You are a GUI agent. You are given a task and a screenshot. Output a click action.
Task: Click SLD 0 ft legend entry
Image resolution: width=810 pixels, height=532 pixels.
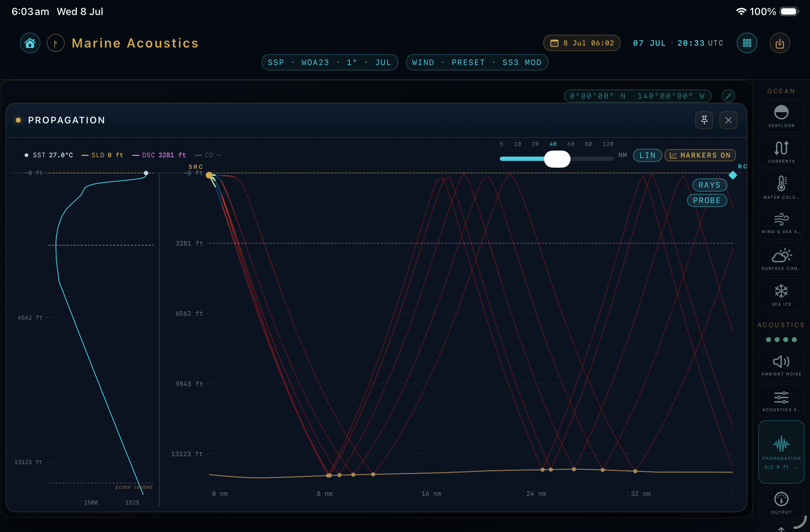pyautogui.click(x=103, y=155)
